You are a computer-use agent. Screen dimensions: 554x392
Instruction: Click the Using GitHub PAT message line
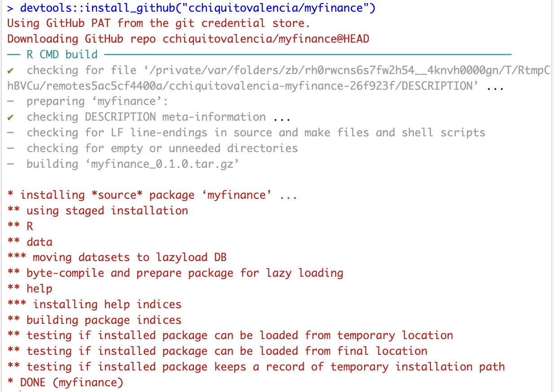click(158, 23)
